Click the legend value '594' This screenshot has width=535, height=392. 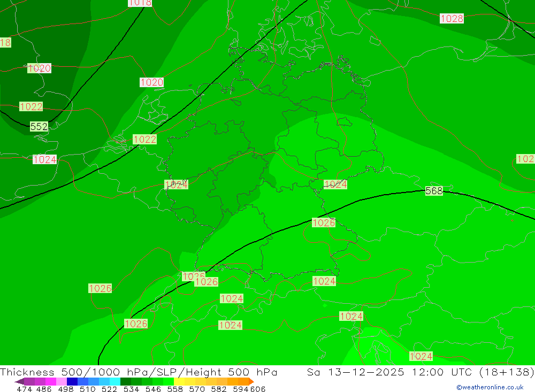pos(241,389)
